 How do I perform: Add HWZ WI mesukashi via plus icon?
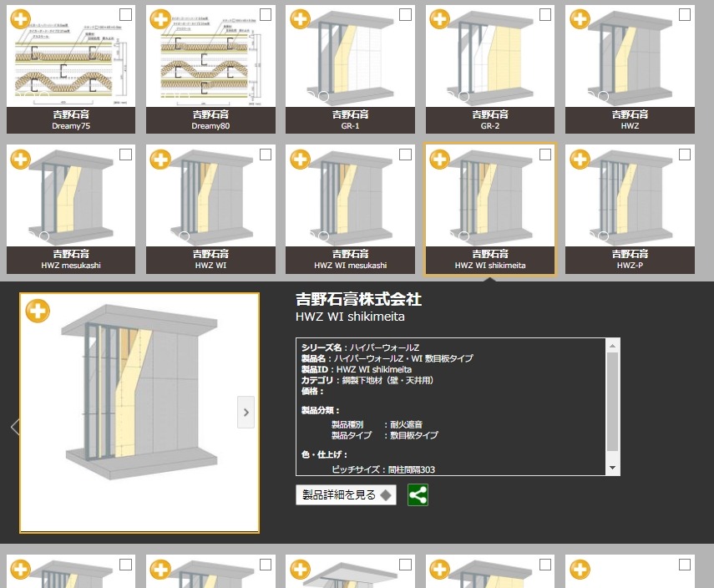pyautogui.click(x=300, y=160)
